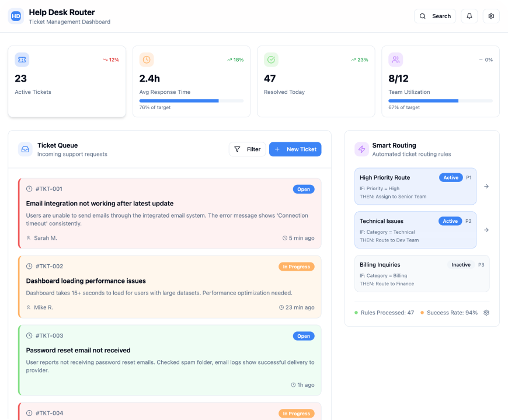The height and width of the screenshot is (420, 508).
Task: Open the Resolved Today stat card
Action: coord(316,81)
